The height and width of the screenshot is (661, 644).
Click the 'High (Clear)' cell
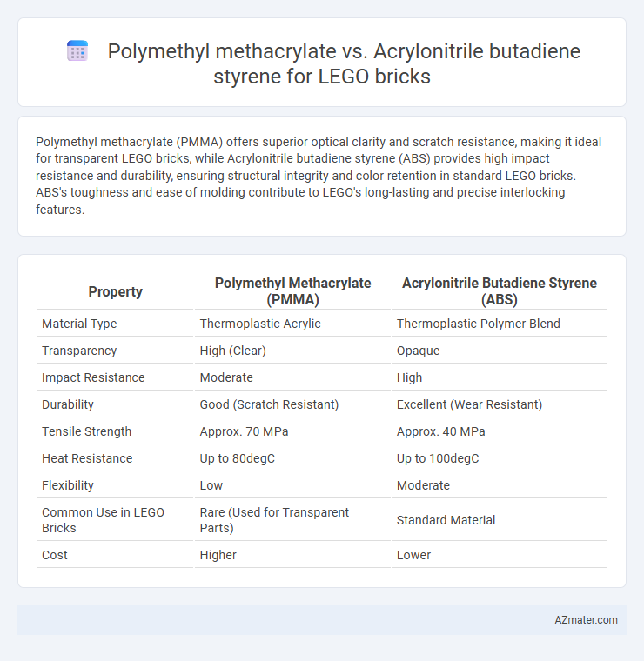click(233, 351)
